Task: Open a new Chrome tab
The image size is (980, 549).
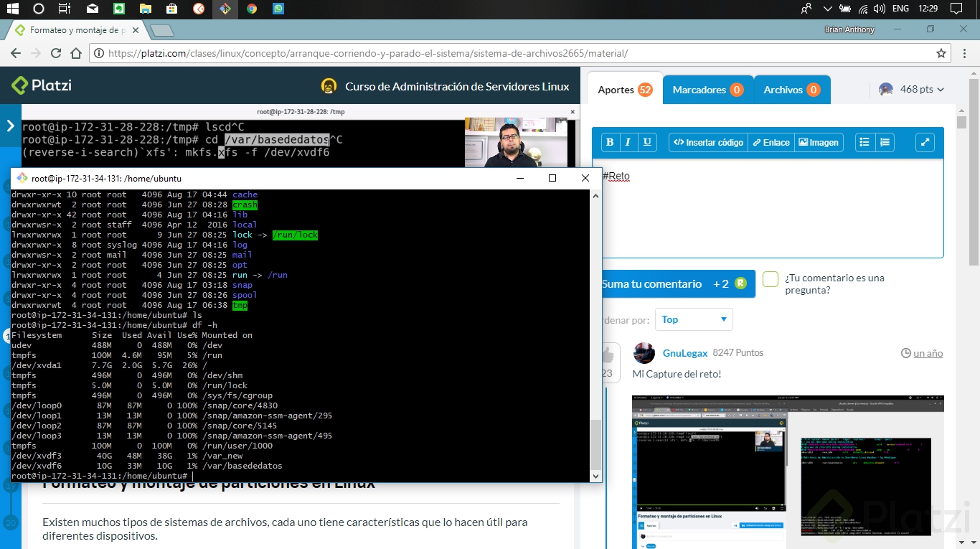Action: (162, 30)
